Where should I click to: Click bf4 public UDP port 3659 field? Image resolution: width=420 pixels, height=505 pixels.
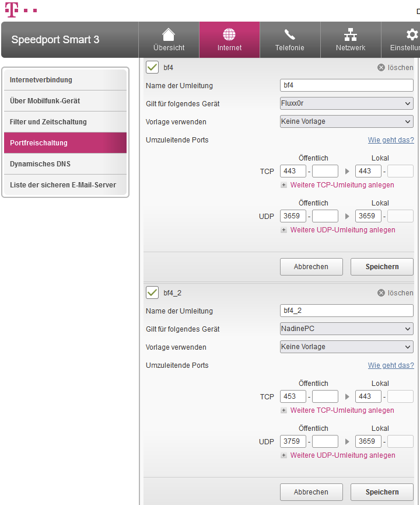[293, 216]
